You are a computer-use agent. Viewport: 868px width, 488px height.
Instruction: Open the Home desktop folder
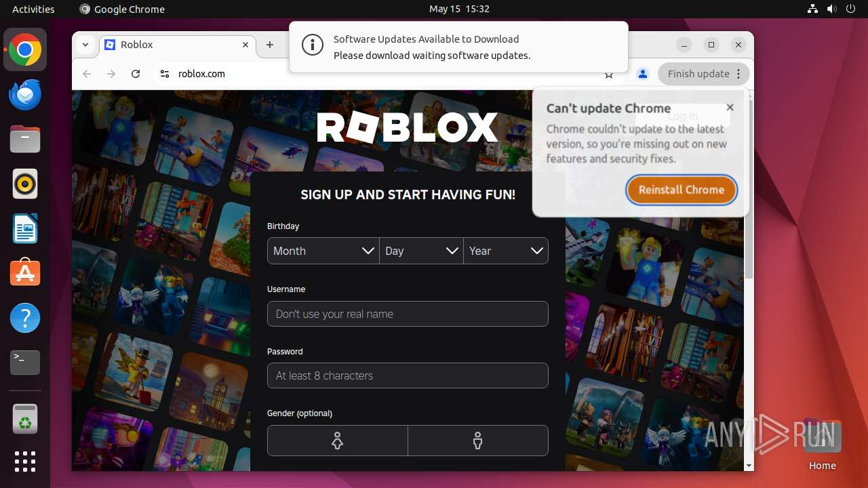click(x=822, y=445)
